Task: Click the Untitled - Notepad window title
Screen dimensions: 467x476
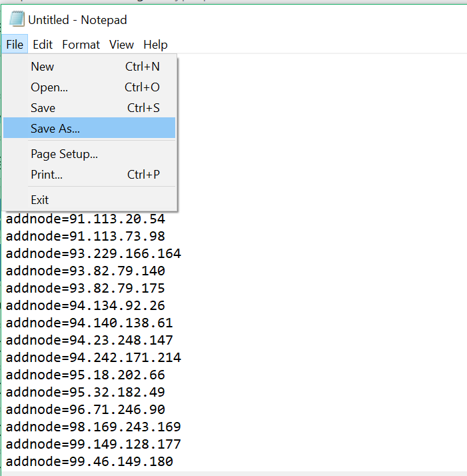Action: pos(77,20)
